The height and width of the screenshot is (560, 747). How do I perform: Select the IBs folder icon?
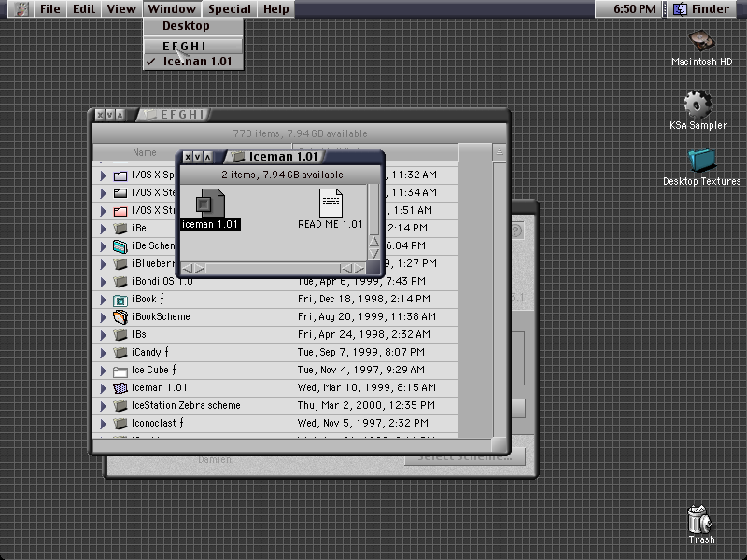tap(120, 335)
